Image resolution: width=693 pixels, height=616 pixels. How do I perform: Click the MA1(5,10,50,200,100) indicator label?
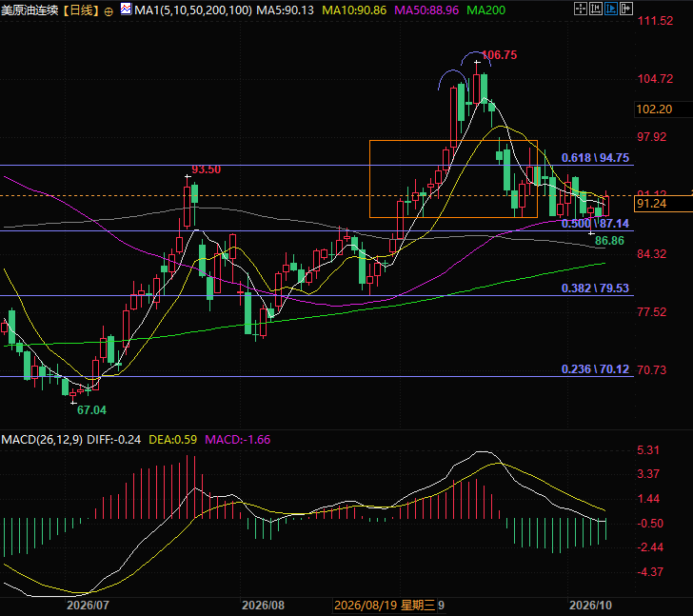[x=193, y=10]
